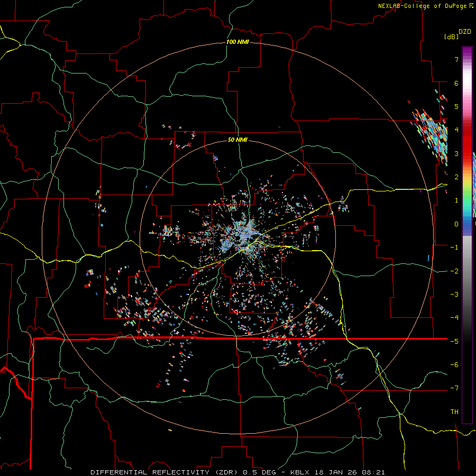
Task: Click the "KBLX" station identifier
Action: pyautogui.click(x=300, y=472)
